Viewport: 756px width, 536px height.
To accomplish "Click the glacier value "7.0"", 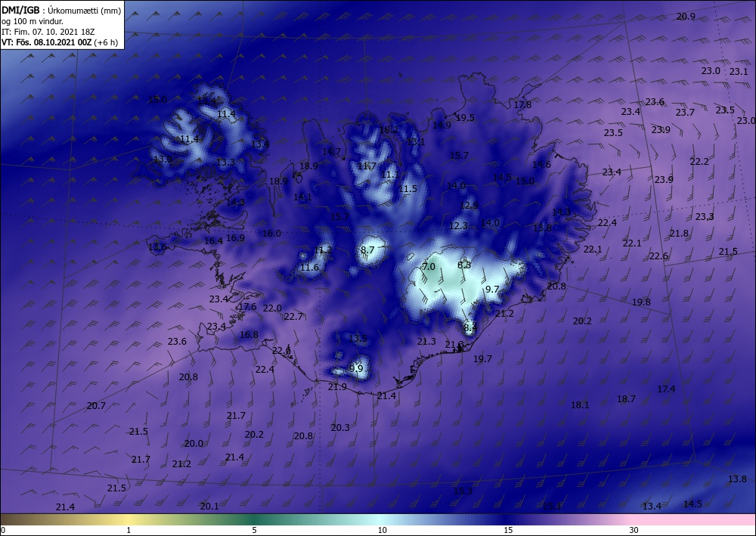I will click(428, 267).
